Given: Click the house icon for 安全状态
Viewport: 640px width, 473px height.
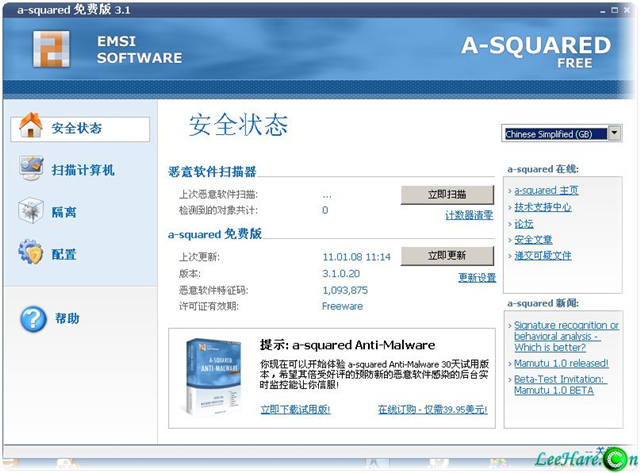Looking at the screenshot, I should tap(31, 125).
